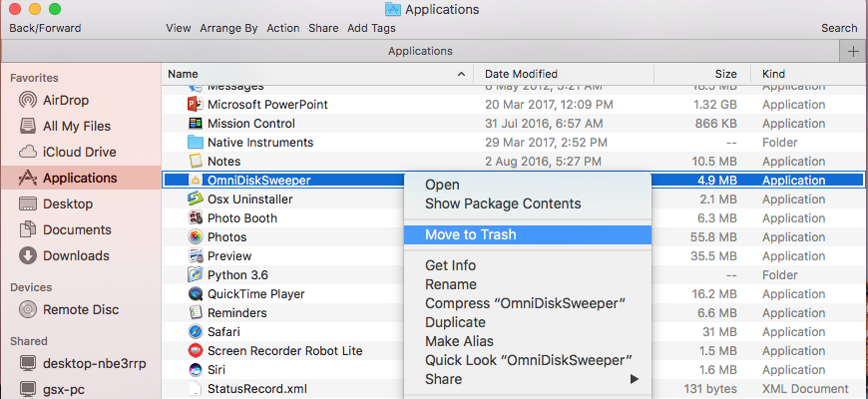The height and width of the screenshot is (399, 868).
Task: Choose Rename in the context menu
Action: pos(451,284)
